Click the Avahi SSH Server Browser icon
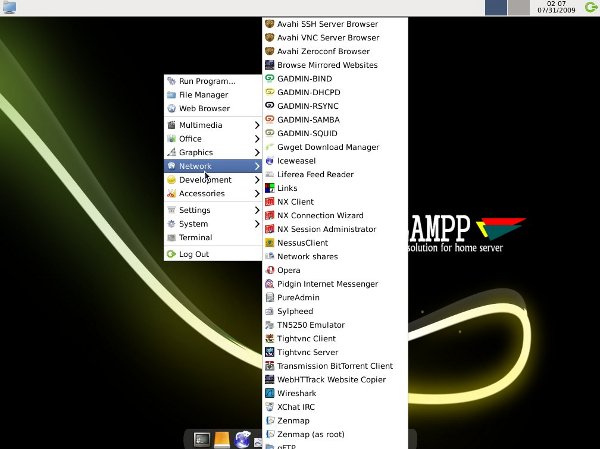This screenshot has height=449, width=600. [269, 24]
